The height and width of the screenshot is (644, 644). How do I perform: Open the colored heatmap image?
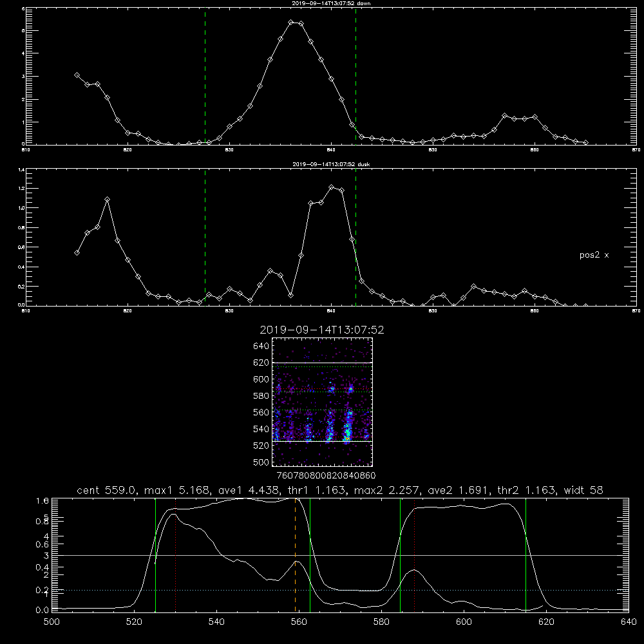pyautogui.click(x=323, y=402)
